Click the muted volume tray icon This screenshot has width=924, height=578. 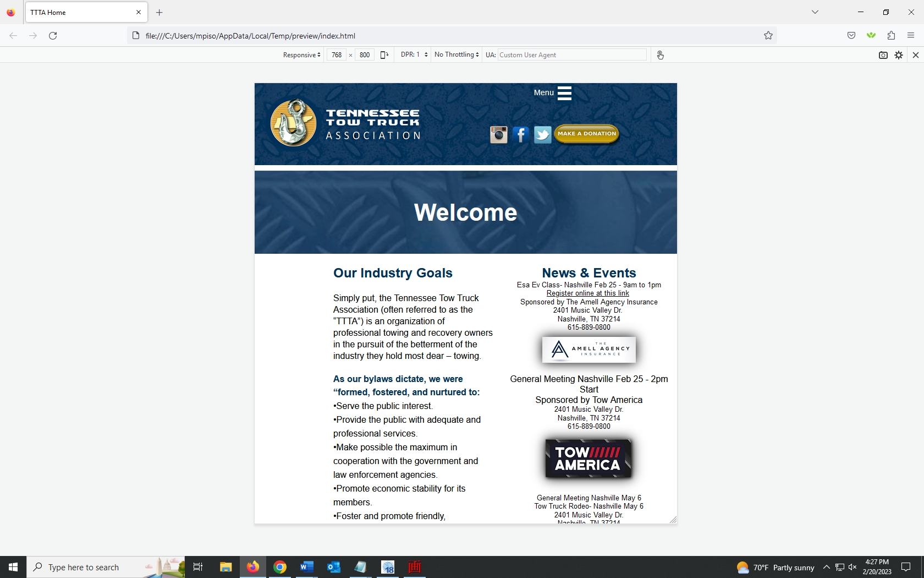pyautogui.click(x=853, y=567)
